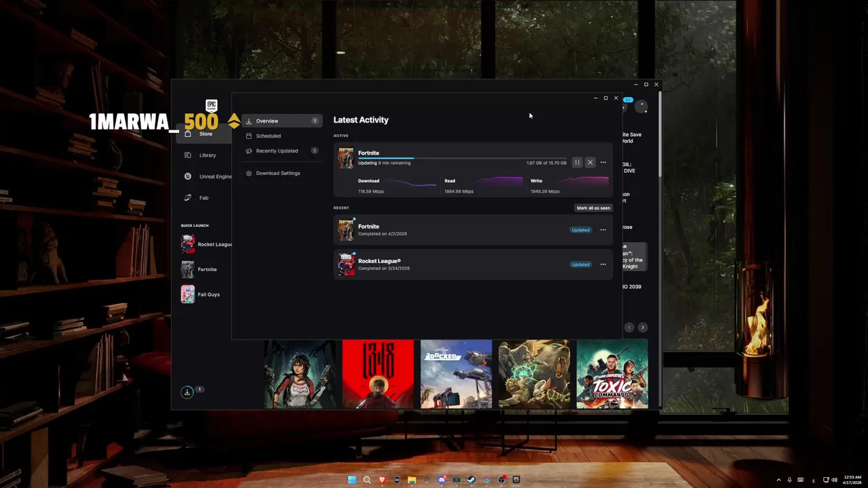Click the Unreal Engine logo icon

188,176
